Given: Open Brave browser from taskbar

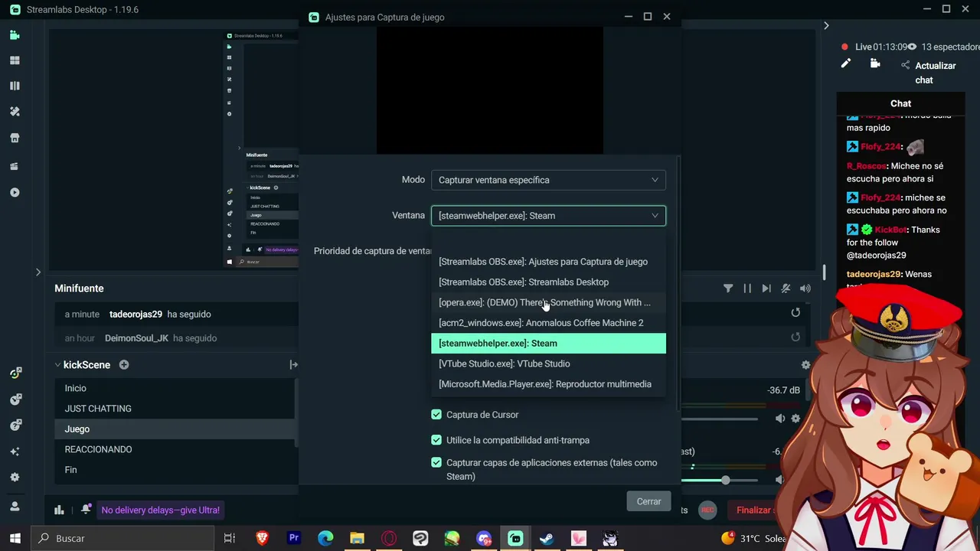Looking at the screenshot, I should (262, 539).
